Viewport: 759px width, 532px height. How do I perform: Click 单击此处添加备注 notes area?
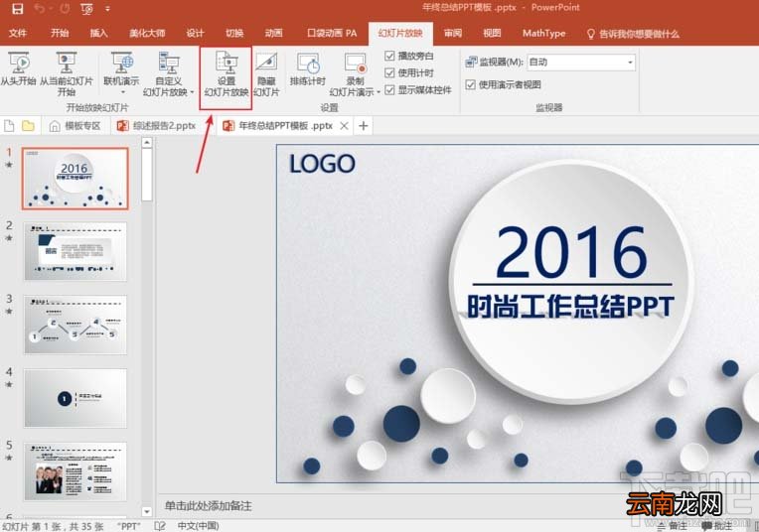pyautogui.click(x=209, y=506)
